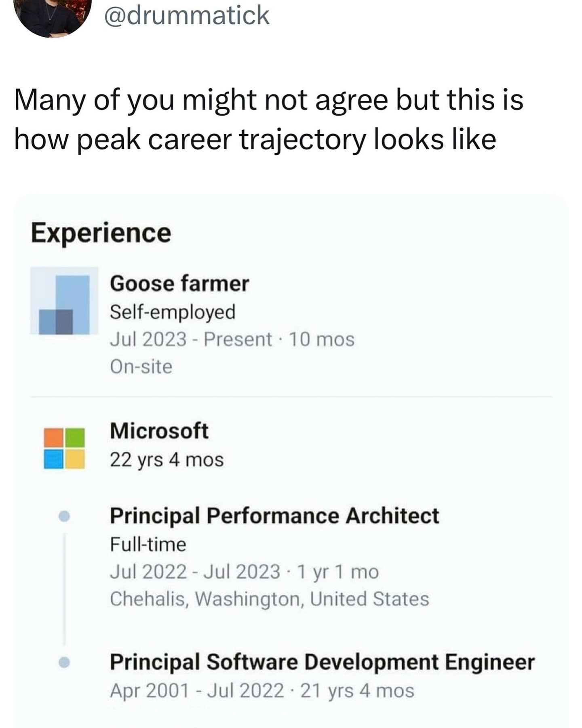This screenshot has height=728, width=582.
Task: Click the Principal Software Development Engineer bullet
Action: [64, 662]
